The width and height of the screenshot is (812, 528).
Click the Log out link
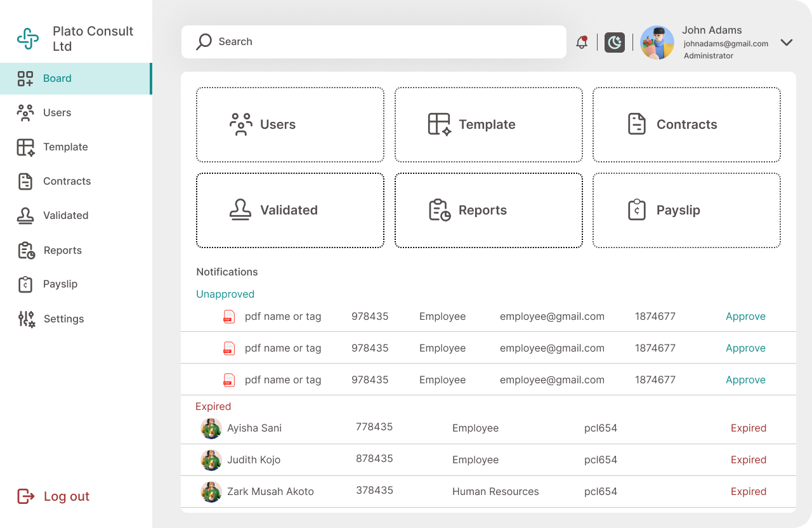[67, 496]
